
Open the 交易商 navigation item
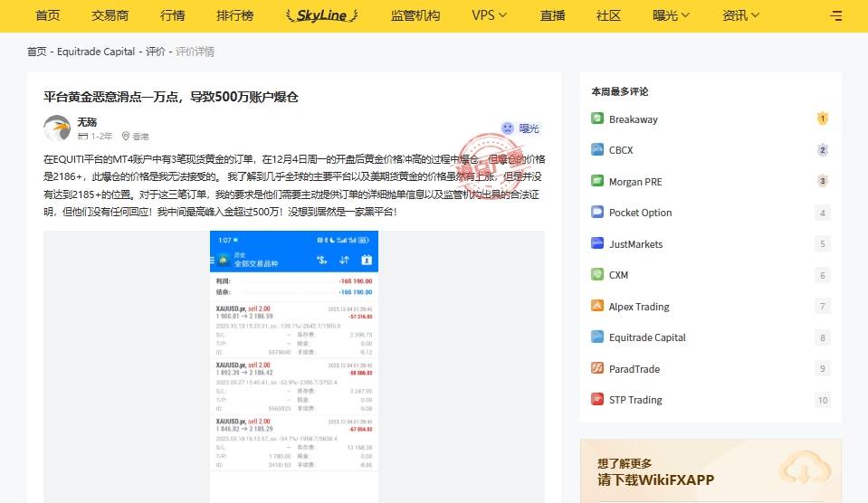point(110,15)
